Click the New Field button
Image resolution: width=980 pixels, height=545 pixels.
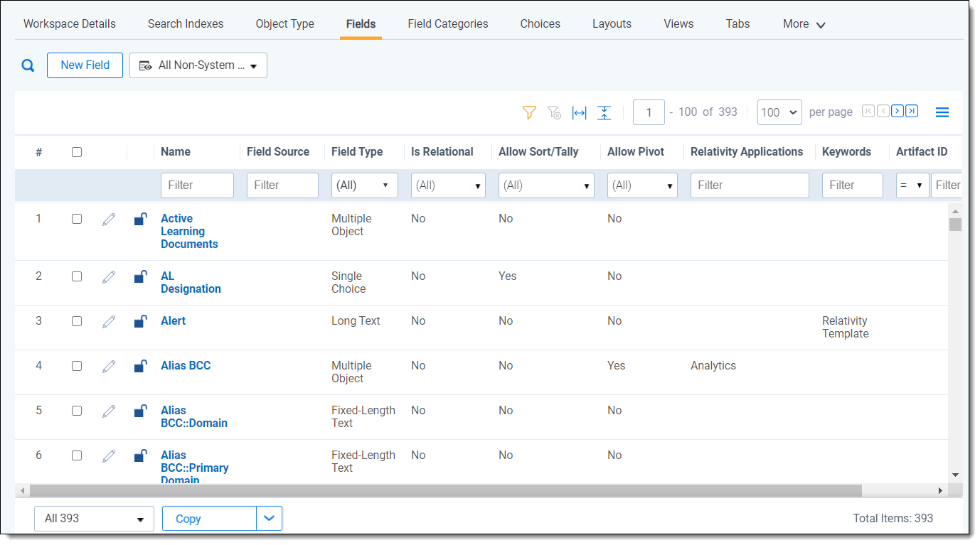pyautogui.click(x=85, y=65)
